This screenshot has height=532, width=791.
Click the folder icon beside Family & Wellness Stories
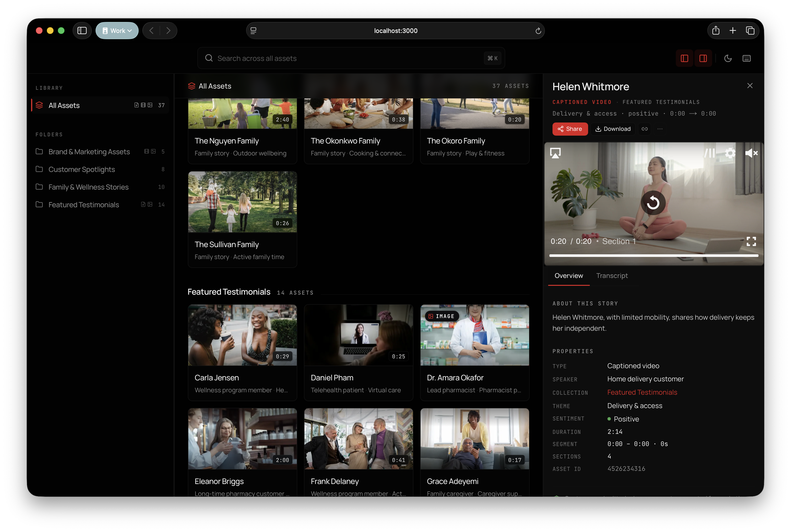pyautogui.click(x=39, y=187)
